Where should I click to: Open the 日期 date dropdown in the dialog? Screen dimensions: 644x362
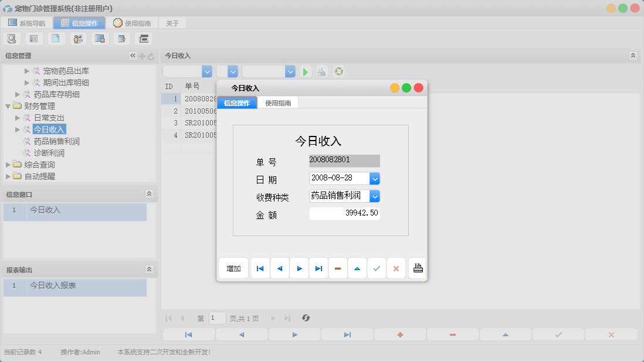tap(374, 178)
